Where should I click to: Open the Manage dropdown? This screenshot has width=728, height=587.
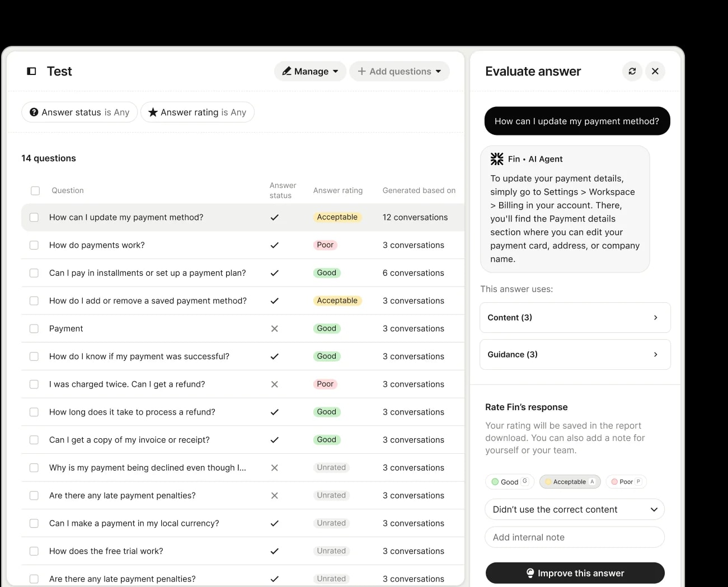coord(310,71)
